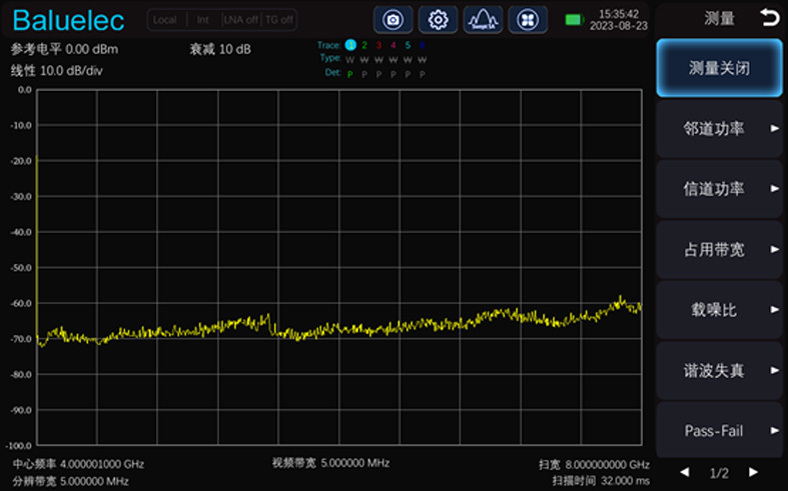Click the -100.0 axis label
788x491 pixels.
click(19, 446)
